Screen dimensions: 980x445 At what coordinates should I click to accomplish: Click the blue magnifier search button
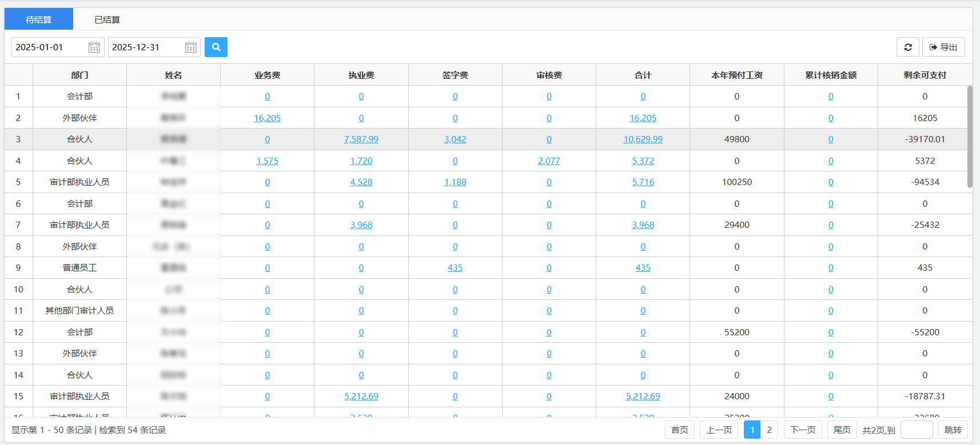(x=216, y=47)
